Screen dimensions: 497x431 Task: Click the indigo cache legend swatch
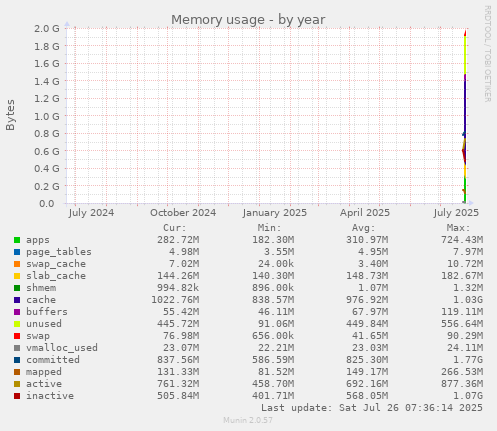coord(17,300)
